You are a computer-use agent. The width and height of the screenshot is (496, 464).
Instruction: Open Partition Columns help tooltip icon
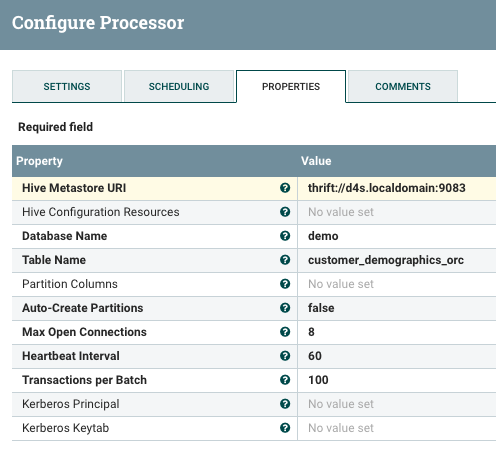click(x=285, y=284)
